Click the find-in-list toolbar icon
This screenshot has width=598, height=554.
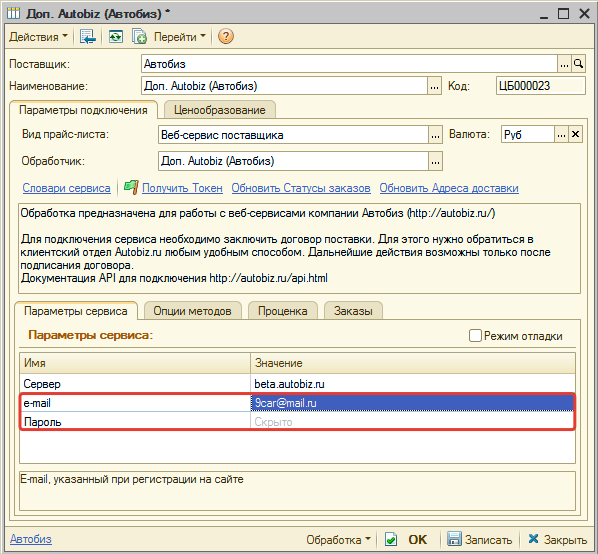pos(88,37)
